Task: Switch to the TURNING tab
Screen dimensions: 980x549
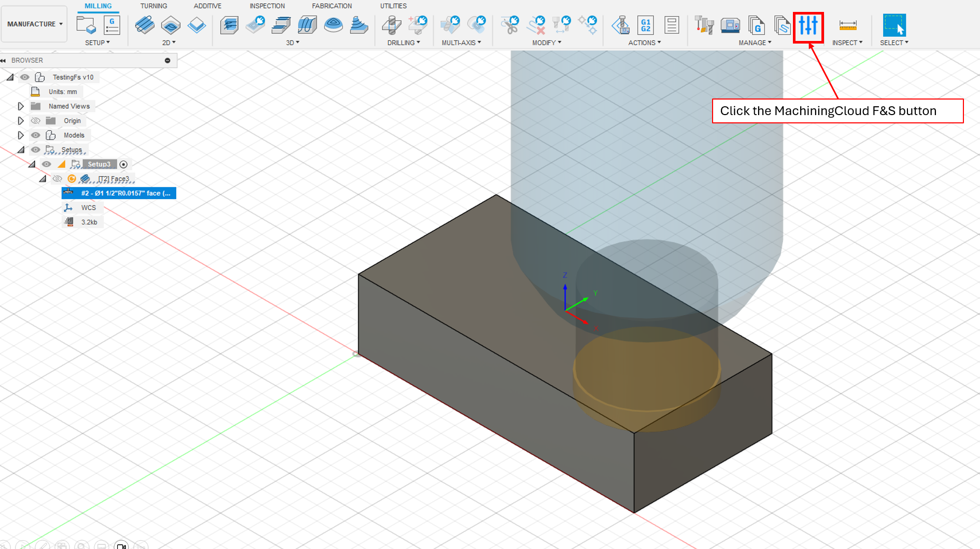Action: pos(153,6)
